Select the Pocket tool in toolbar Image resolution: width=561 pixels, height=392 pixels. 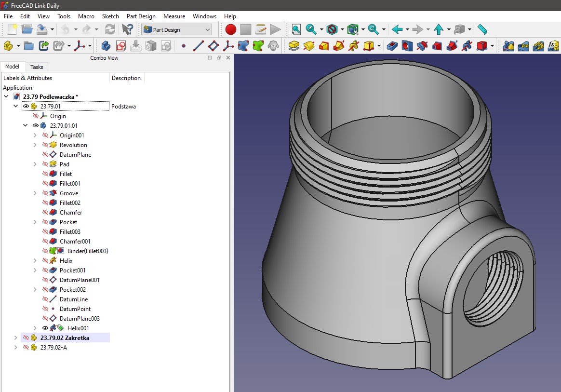click(x=393, y=46)
